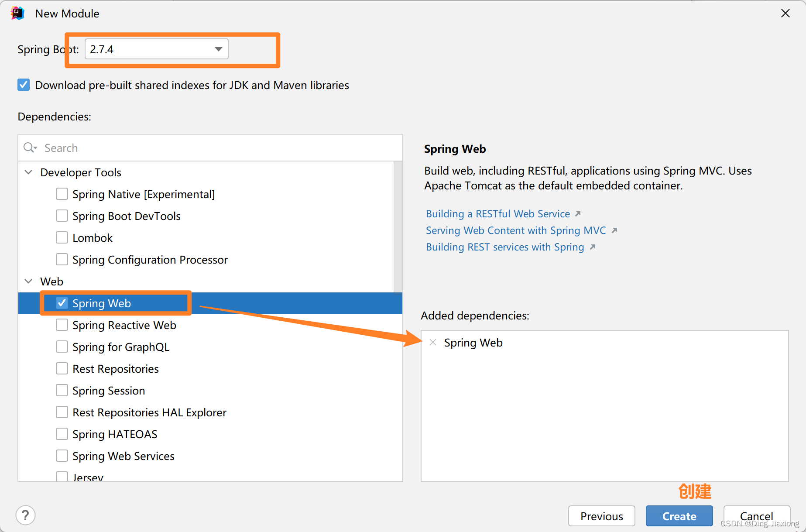Enable Spring for GraphQL checkbox
This screenshot has width=806, height=532.
coord(62,347)
